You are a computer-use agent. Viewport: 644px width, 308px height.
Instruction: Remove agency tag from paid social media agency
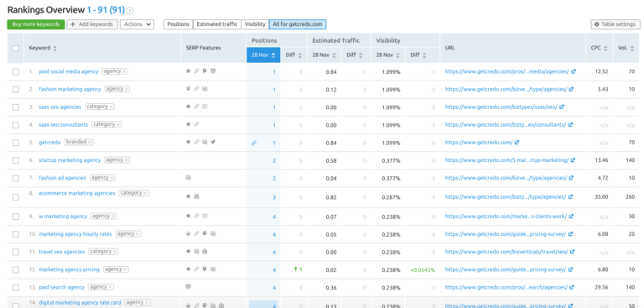click(x=124, y=71)
